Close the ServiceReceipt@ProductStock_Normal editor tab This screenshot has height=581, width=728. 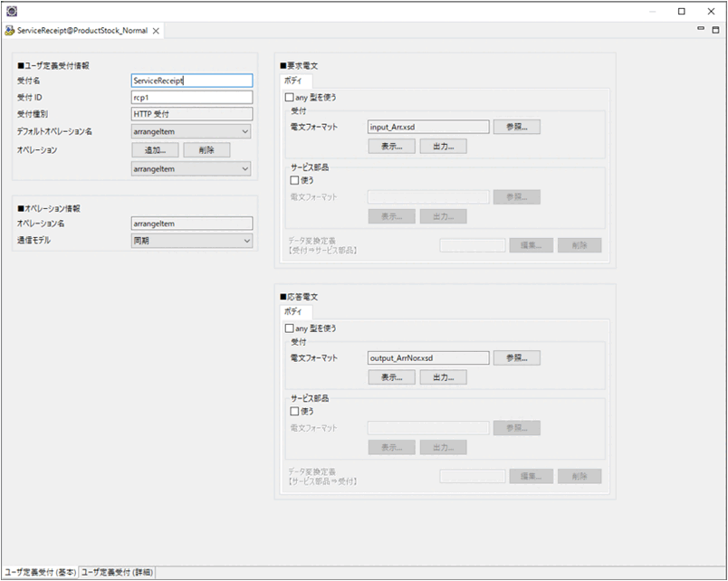(x=157, y=30)
